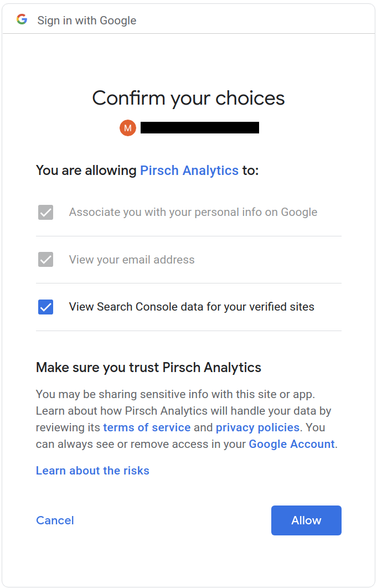Click the redacted account email bar
377x588 pixels.
199,128
